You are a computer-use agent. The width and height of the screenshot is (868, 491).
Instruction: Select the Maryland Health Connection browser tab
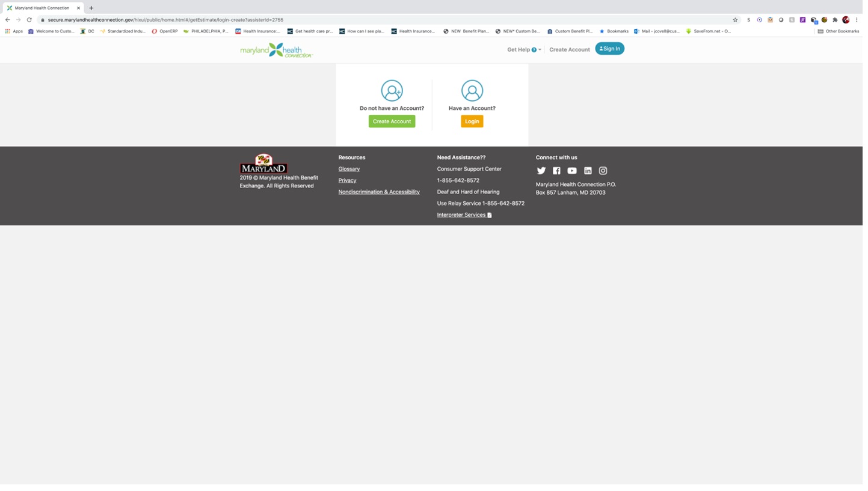click(x=42, y=8)
